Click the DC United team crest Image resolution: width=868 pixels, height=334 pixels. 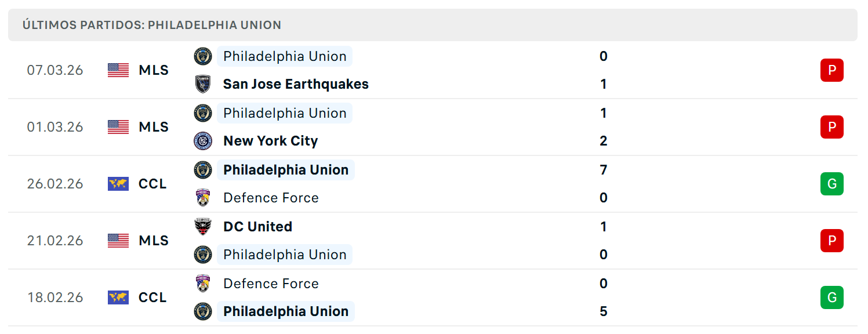click(203, 227)
